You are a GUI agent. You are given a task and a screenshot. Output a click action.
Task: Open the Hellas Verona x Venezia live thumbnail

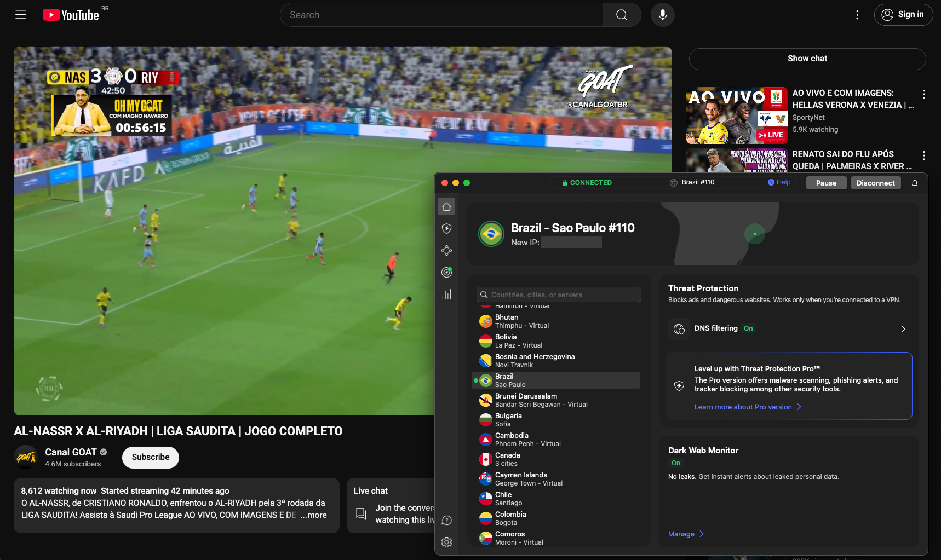click(737, 116)
